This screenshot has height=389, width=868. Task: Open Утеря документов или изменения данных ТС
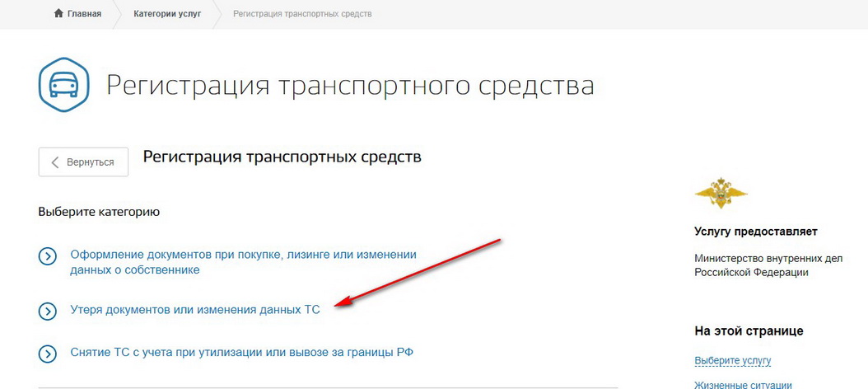pyautogui.click(x=195, y=311)
